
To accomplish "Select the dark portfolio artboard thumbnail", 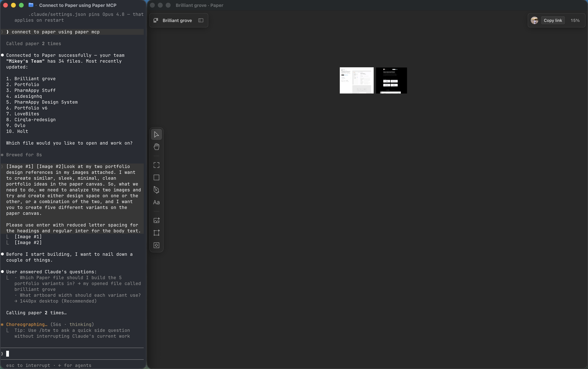I will point(391,80).
